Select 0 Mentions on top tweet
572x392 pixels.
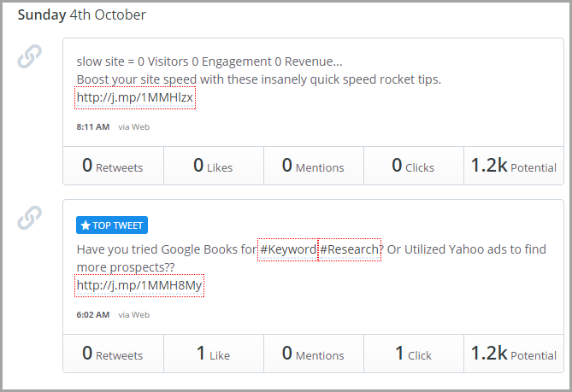tap(314, 354)
